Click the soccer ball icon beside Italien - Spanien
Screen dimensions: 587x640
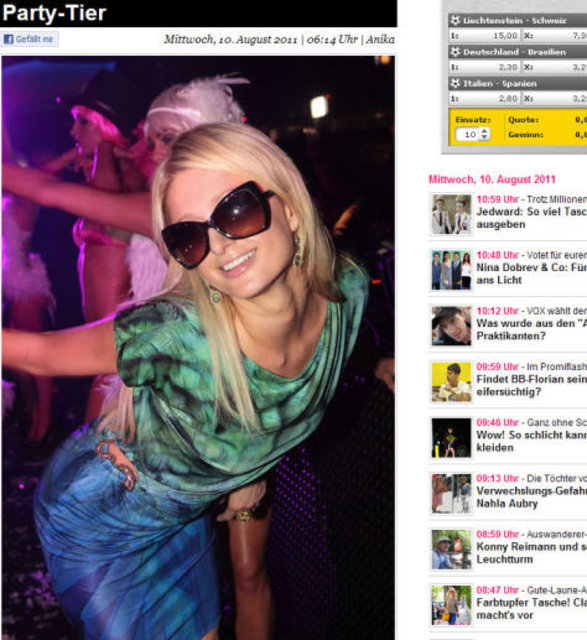pos(455,83)
